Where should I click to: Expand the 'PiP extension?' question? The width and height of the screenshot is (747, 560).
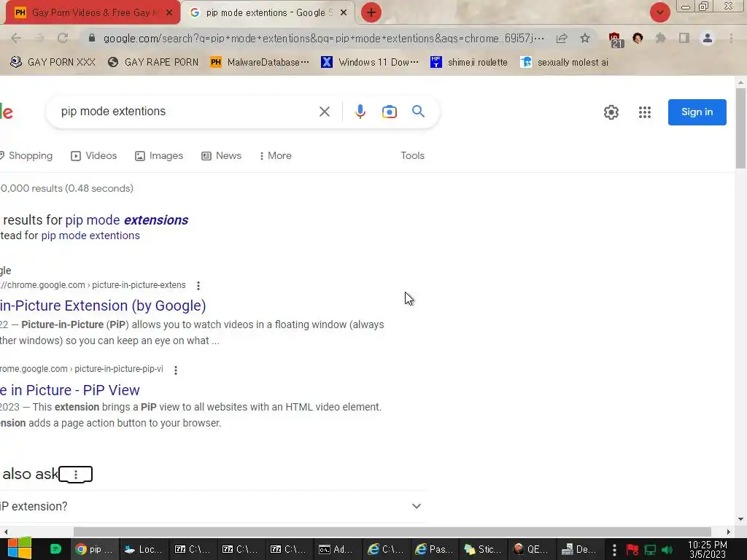(212, 506)
